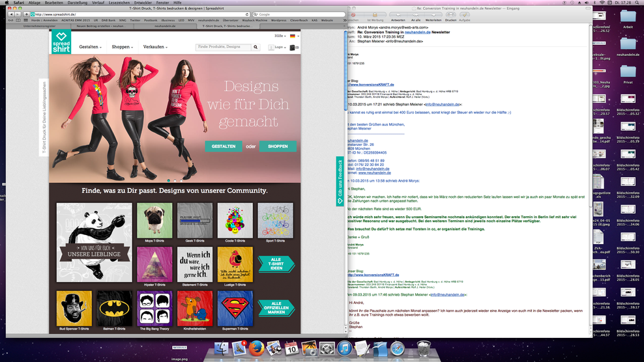Open System Preferences in dock
This screenshot has height=362, width=644.
pyautogui.click(x=327, y=349)
